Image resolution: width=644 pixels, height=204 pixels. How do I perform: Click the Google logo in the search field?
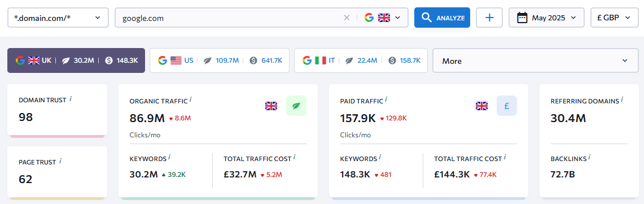(369, 18)
